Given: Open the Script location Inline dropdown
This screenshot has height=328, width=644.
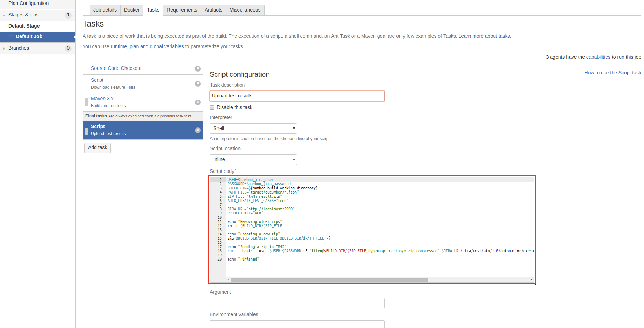Looking at the screenshot, I should [253, 160].
